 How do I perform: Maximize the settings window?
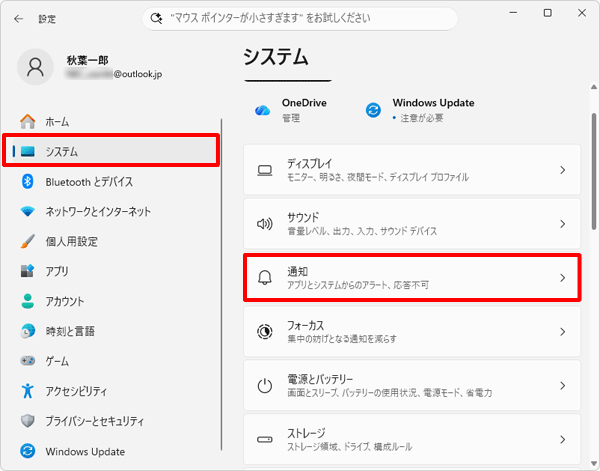(548, 13)
